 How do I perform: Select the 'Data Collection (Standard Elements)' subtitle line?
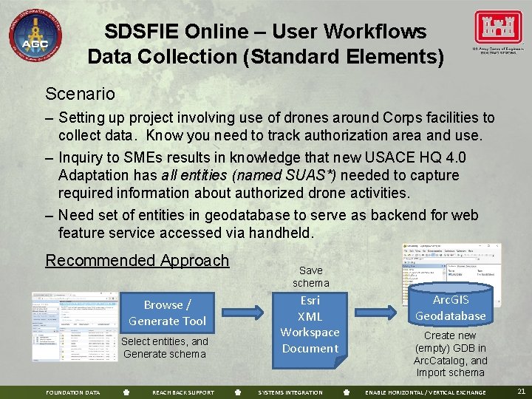pos(266,56)
